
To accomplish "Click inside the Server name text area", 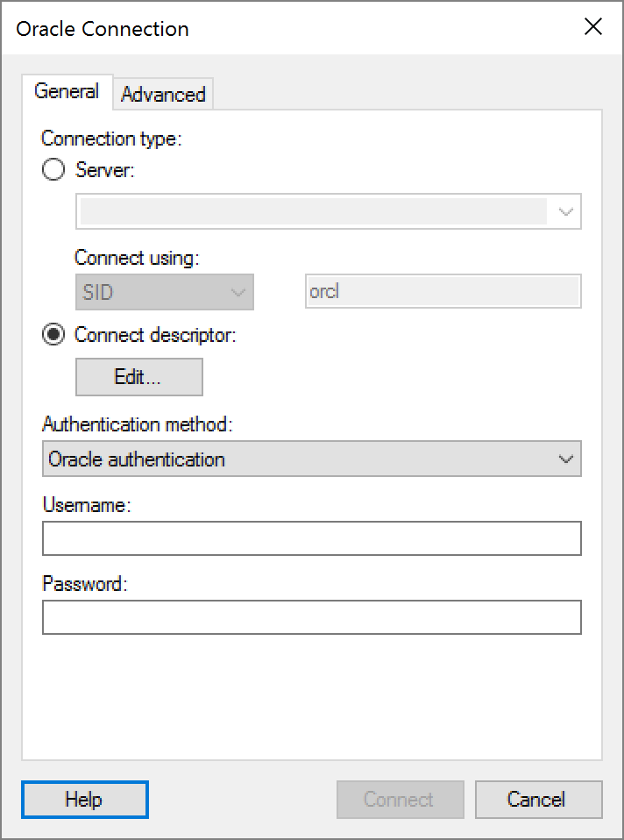I will 314,211.
